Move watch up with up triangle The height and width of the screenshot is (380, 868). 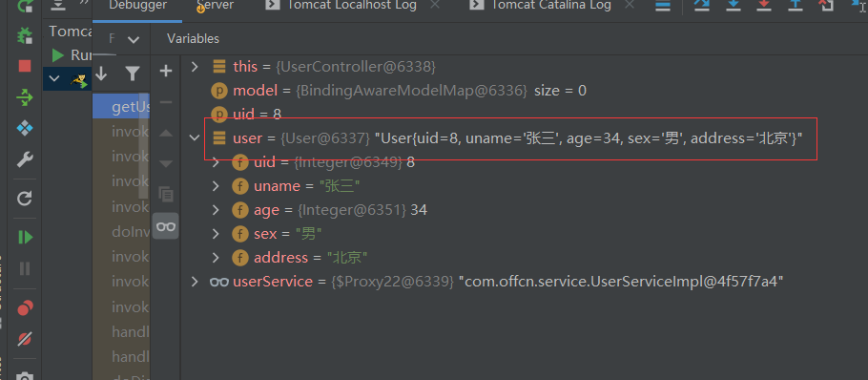point(166,133)
